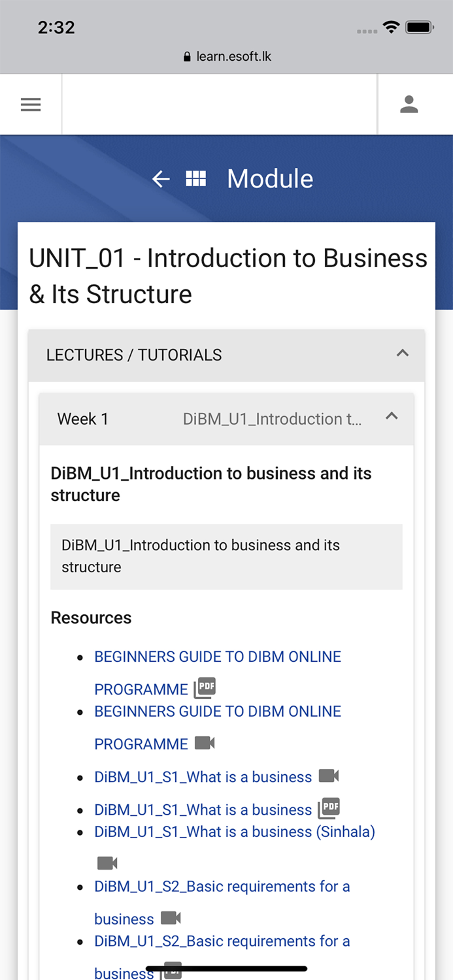Viewport: 453px width, 980px height.
Task: Open first DiBM_U1_S2_Basic requirements link
Action: coord(222,887)
